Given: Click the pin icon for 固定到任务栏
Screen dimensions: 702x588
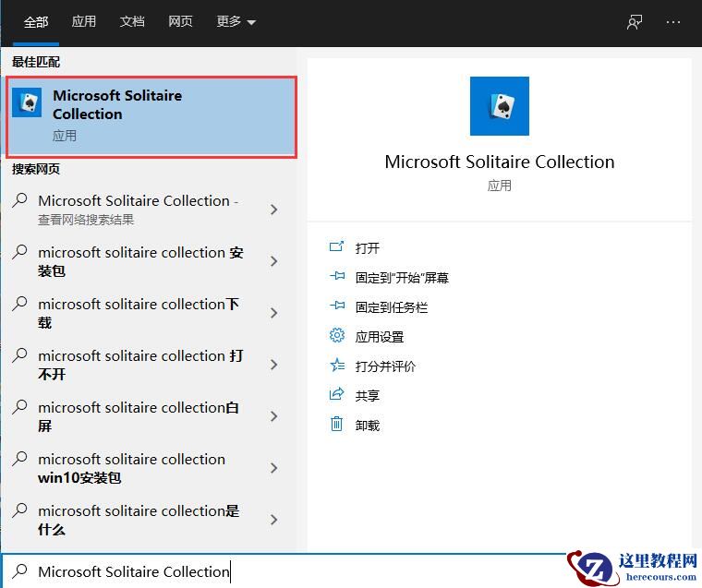Looking at the screenshot, I should click(x=336, y=306).
